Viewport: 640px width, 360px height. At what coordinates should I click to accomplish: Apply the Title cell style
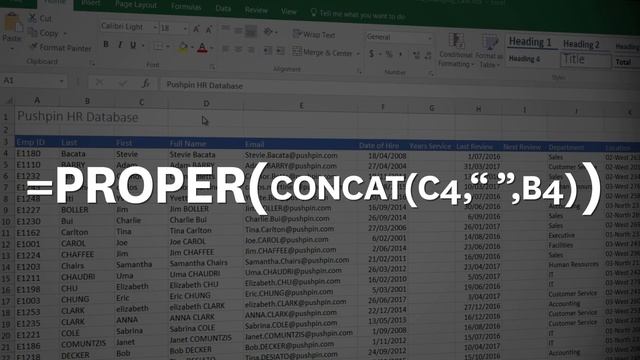[585, 60]
